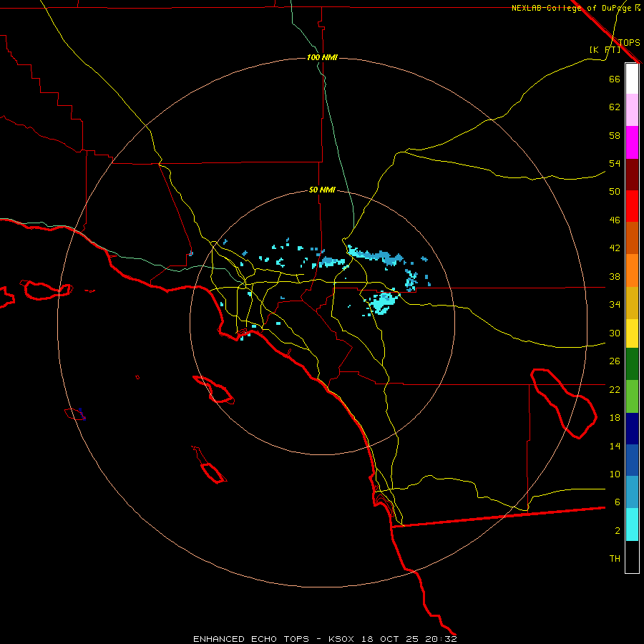Click the legend value "34"
This screenshot has height=644, width=644.
[615, 305]
